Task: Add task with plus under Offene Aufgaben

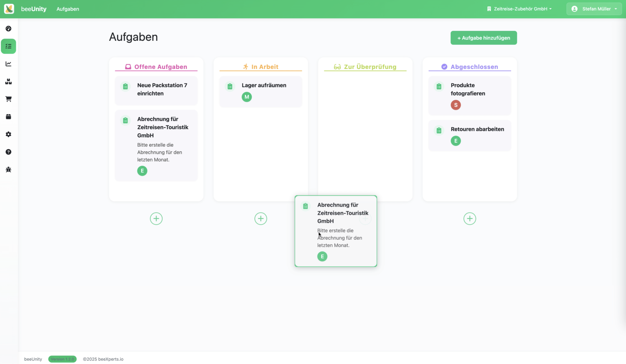Action: 156,218
